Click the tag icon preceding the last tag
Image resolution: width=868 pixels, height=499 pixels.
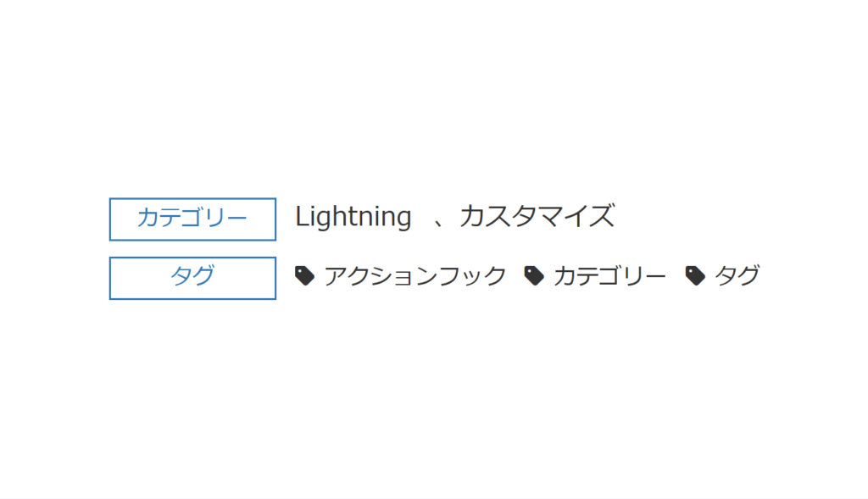pos(693,274)
